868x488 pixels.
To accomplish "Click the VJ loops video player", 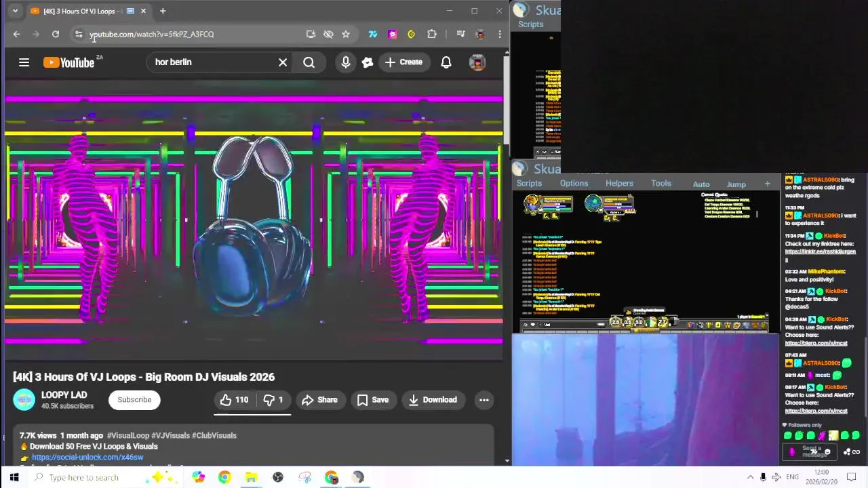I will (x=254, y=220).
